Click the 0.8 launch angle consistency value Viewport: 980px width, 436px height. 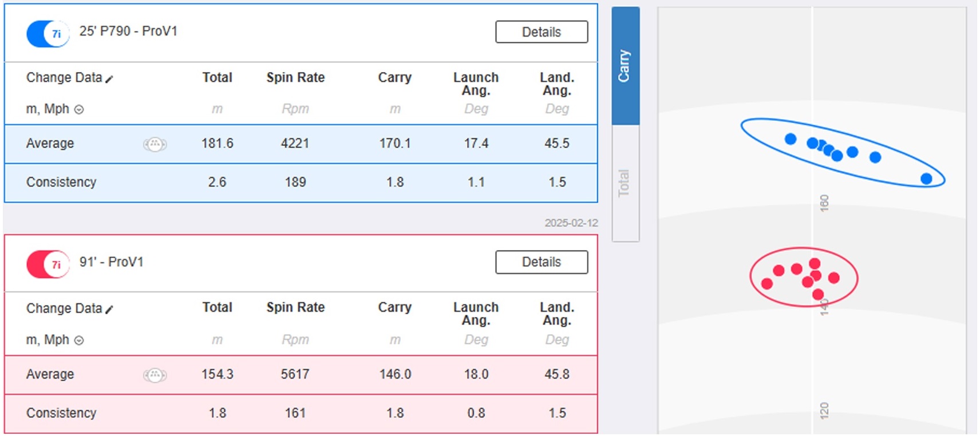476,413
